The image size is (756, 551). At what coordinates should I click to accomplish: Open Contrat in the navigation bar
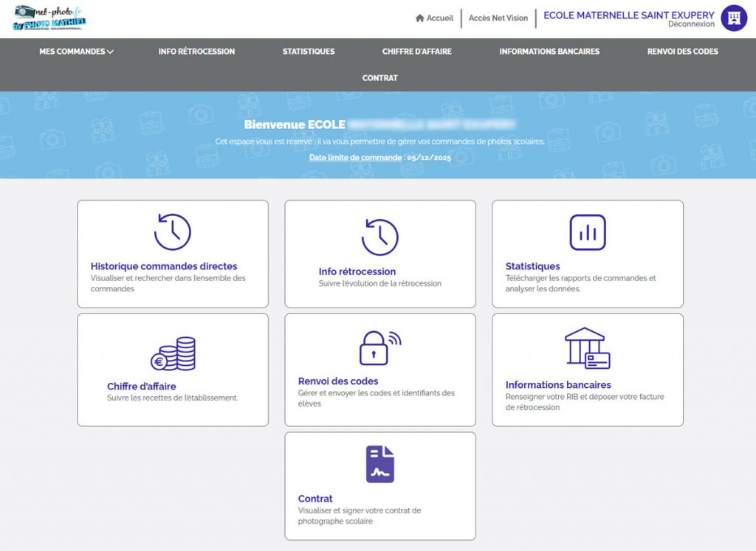[x=380, y=78]
